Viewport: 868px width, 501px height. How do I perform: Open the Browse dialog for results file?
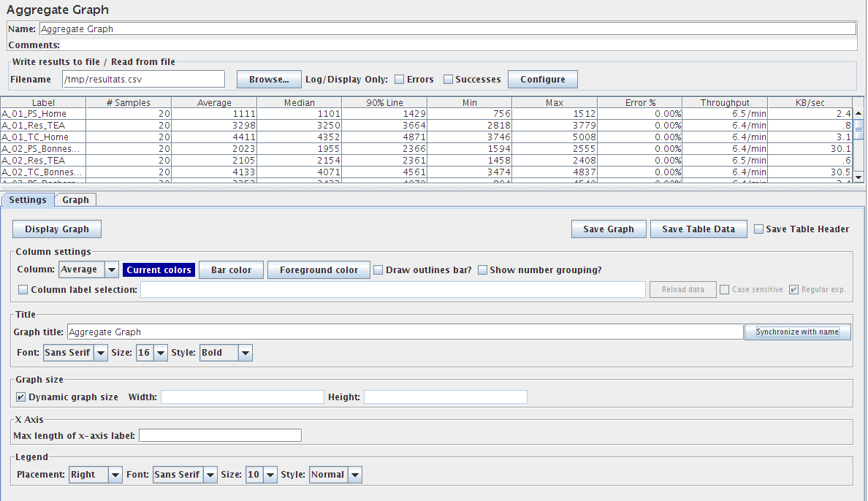pos(268,79)
